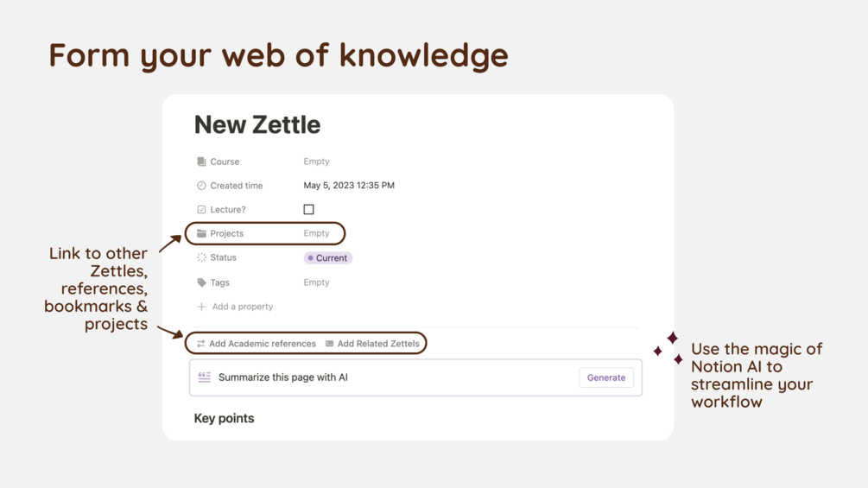Image resolution: width=868 pixels, height=488 pixels.
Task: Open the empty Projects field
Action: click(316, 233)
